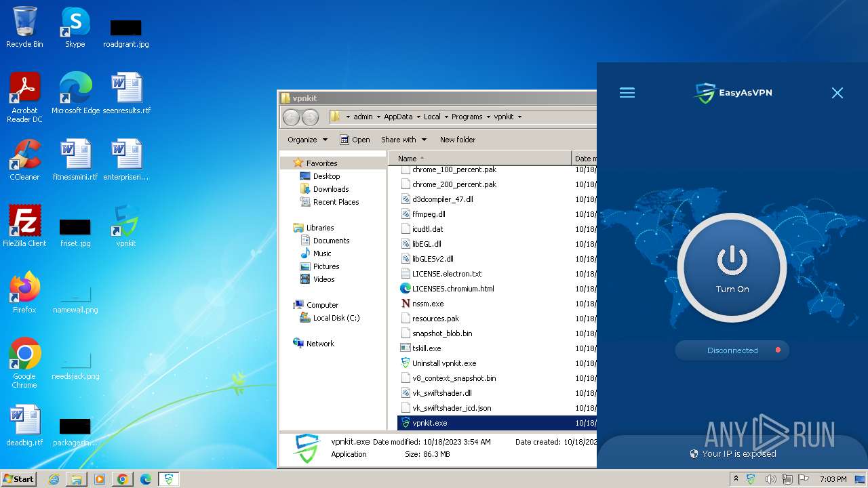Image resolution: width=868 pixels, height=488 pixels.
Task: Select the fitnessmini.rtf desktop file
Action: click(75, 159)
